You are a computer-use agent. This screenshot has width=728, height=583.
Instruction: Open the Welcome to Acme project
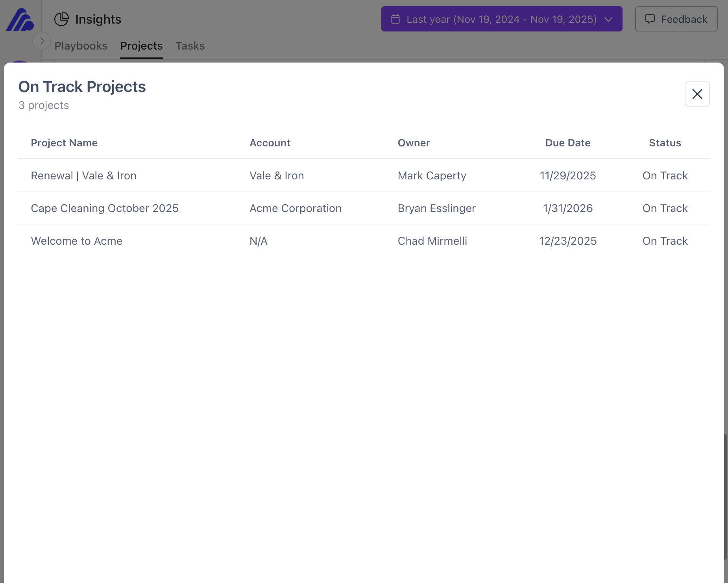[77, 241]
